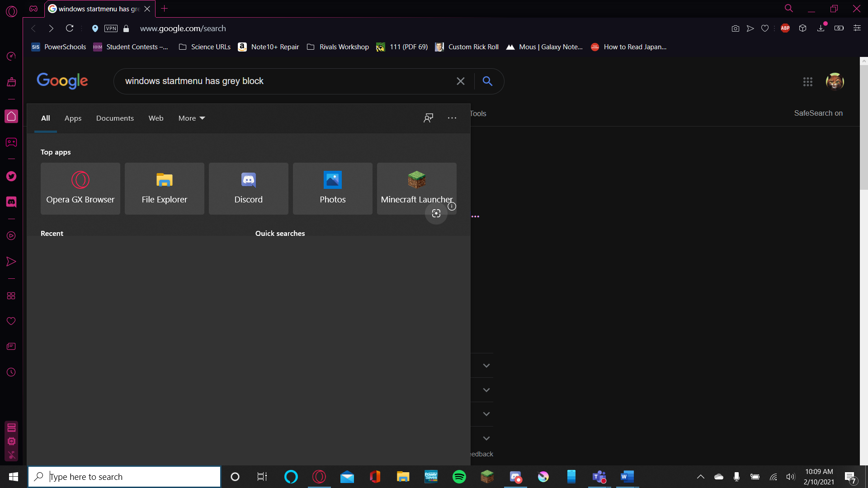
Task: Open Windows Start button
Action: pos(14,477)
